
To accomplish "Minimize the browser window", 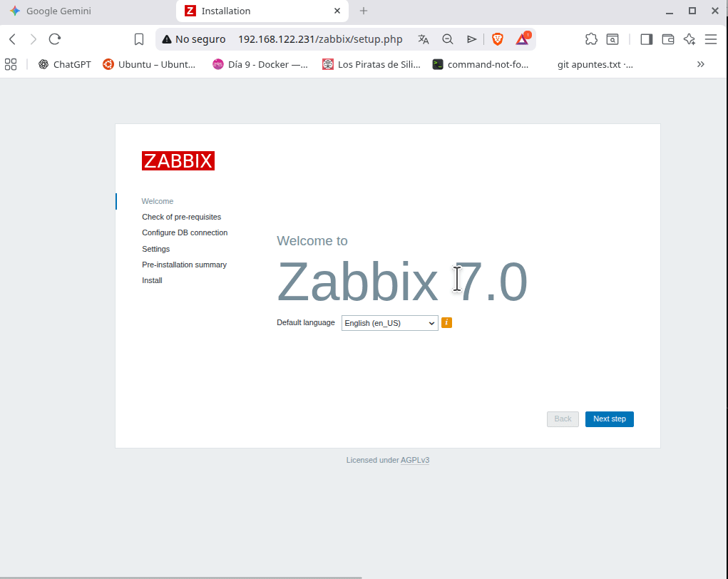I will coord(669,11).
